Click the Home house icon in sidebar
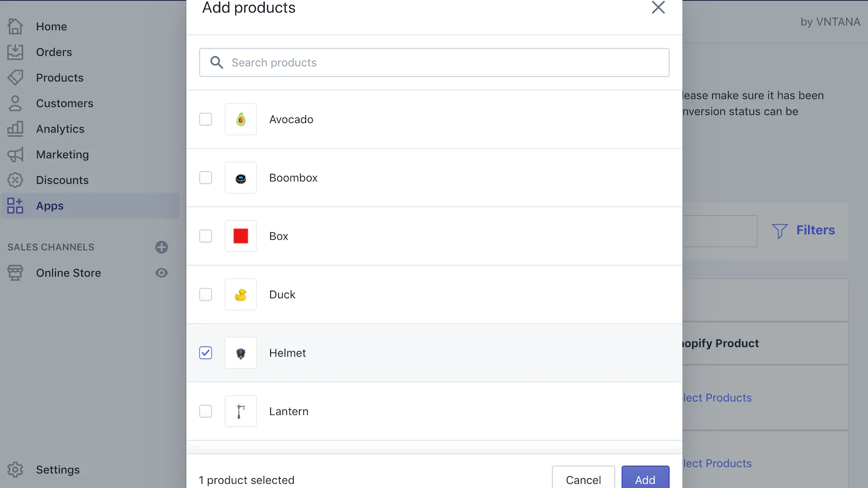This screenshot has height=488, width=868. click(x=15, y=27)
